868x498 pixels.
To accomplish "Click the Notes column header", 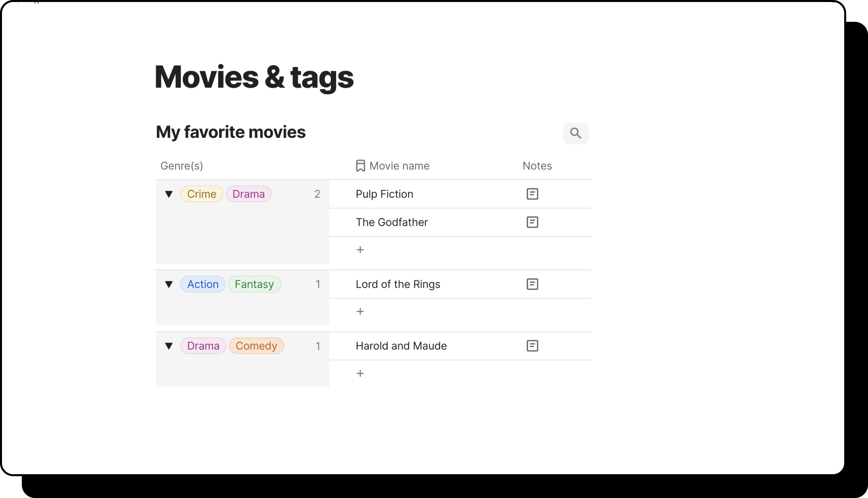I will (x=537, y=166).
